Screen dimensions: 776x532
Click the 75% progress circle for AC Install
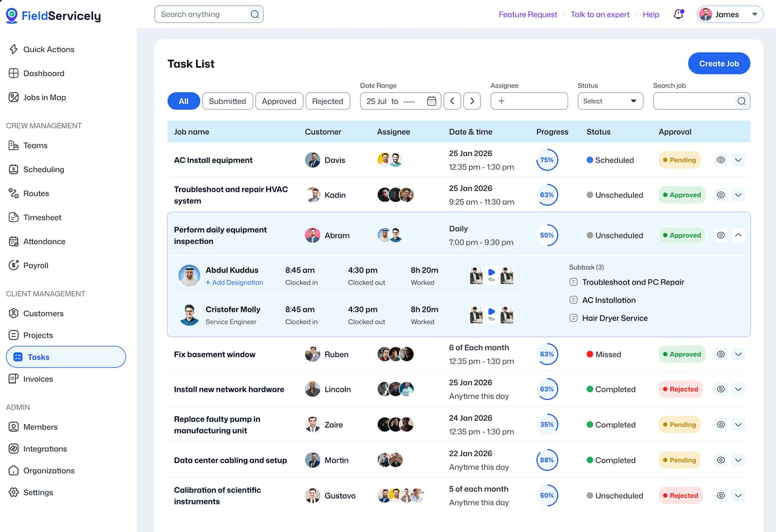(547, 160)
